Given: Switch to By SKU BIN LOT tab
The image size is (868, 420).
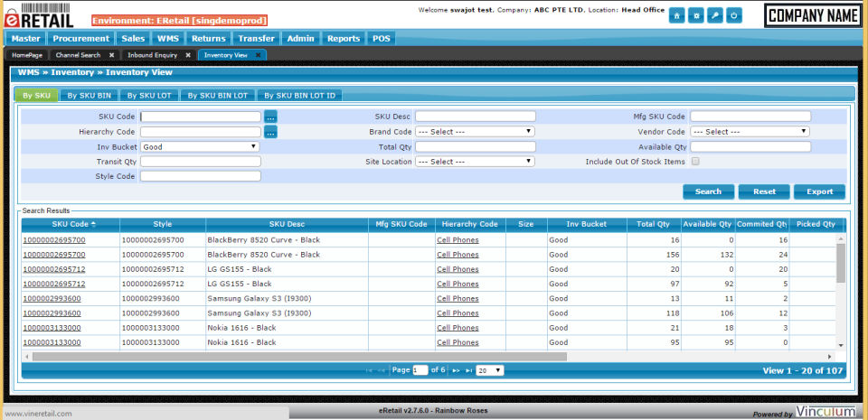Looking at the screenshot, I should [x=218, y=95].
